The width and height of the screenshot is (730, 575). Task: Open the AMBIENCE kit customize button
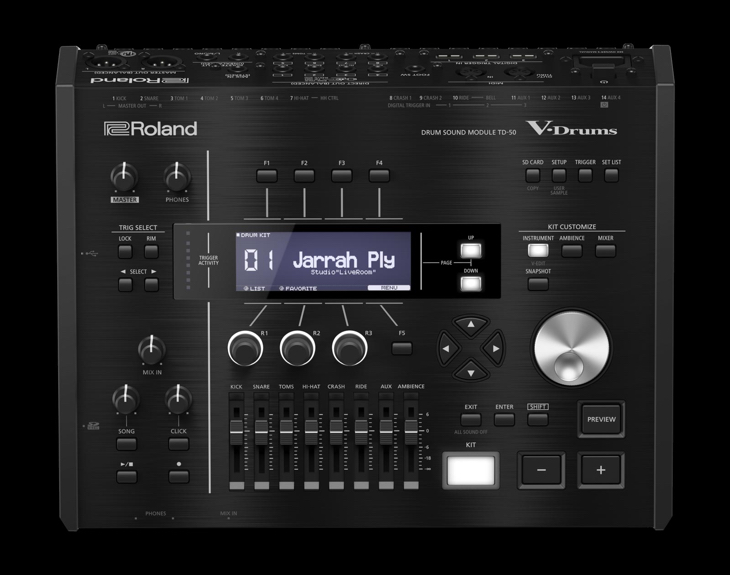tap(572, 250)
